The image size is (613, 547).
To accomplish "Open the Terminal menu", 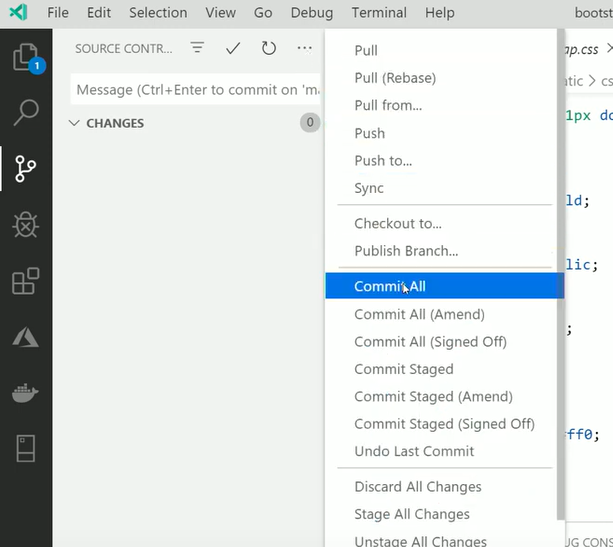I will coord(379,13).
